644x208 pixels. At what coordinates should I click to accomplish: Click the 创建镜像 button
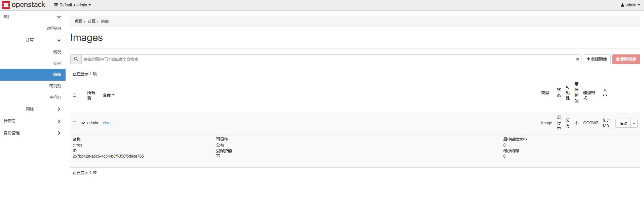tap(597, 59)
